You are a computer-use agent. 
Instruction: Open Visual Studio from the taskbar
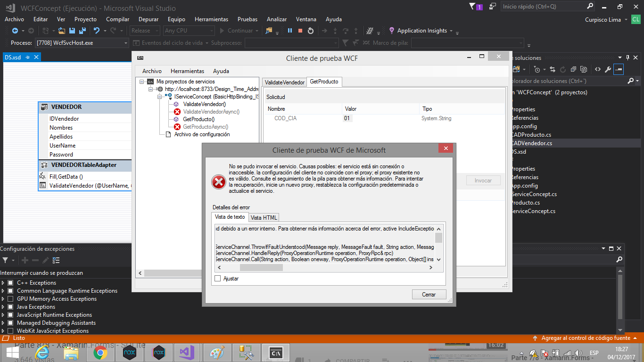point(187,353)
